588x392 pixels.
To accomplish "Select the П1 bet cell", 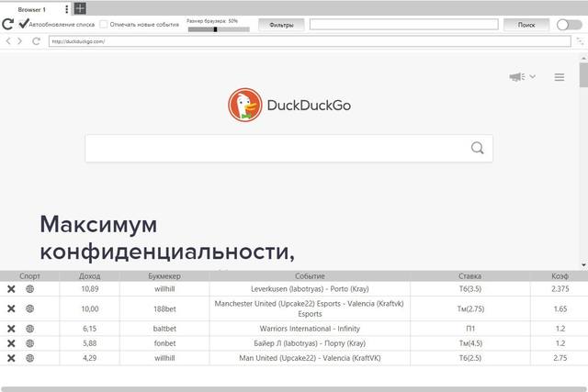I will pyautogui.click(x=469, y=329).
